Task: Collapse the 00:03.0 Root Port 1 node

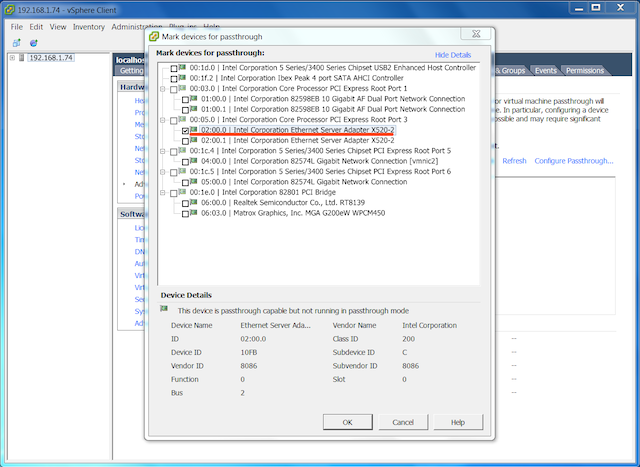Action: coord(162,89)
